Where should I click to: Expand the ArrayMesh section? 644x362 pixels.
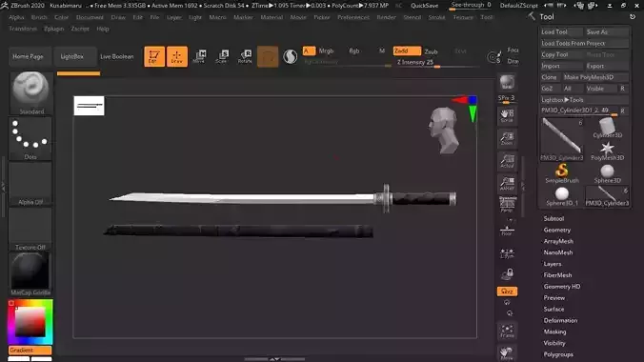(558, 241)
